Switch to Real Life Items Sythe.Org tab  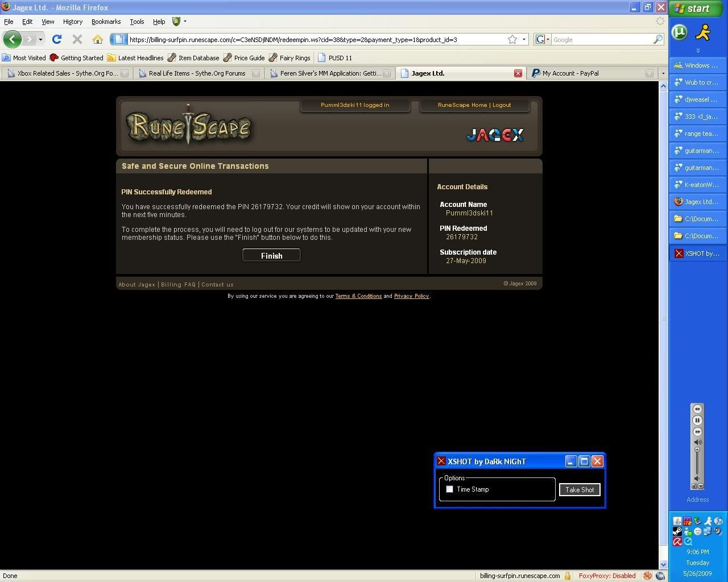click(x=197, y=73)
